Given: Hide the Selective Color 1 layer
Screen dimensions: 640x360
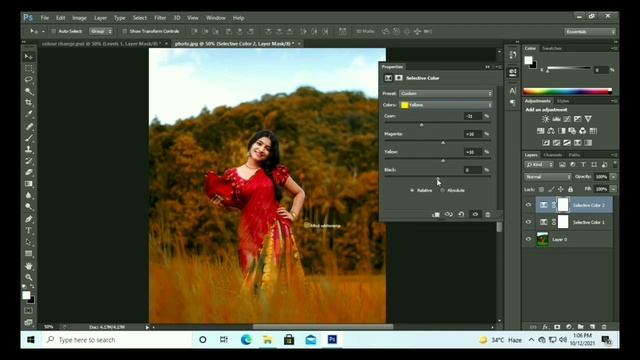Looking at the screenshot, I should click(x=529, y=222).
